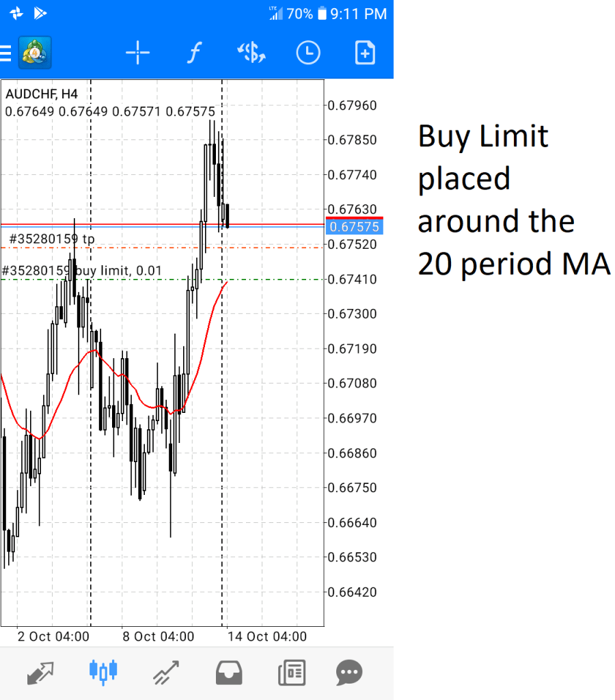Screen dimensions: 615x700
Task: Tap the battery indicator in status bar
Action: tap(321, 14)
